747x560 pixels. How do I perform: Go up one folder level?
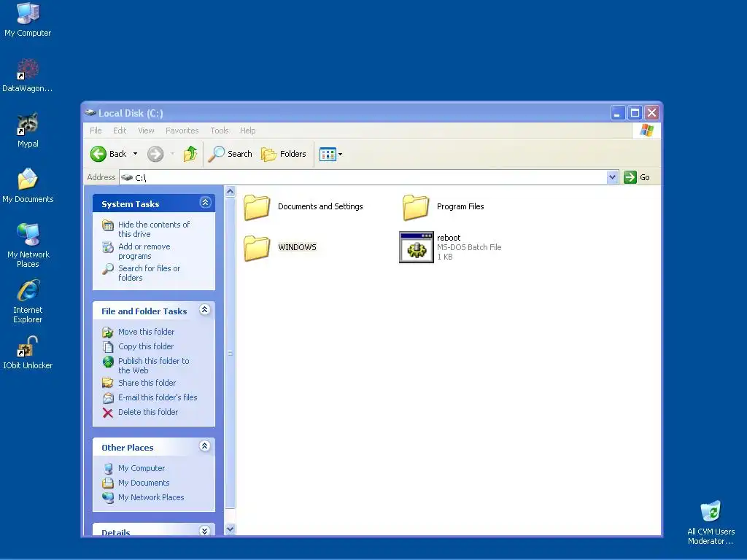(x=190, y=154)
